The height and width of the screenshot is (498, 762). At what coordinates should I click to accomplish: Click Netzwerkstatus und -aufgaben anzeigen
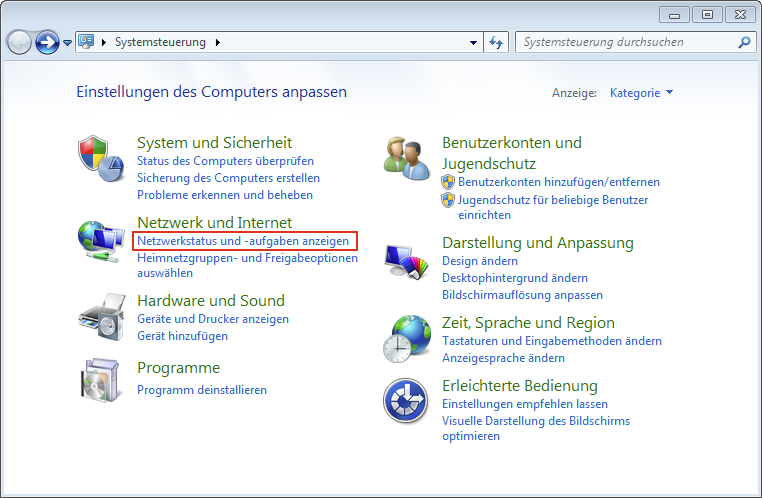pyautogui.click(x=243, y=241)
